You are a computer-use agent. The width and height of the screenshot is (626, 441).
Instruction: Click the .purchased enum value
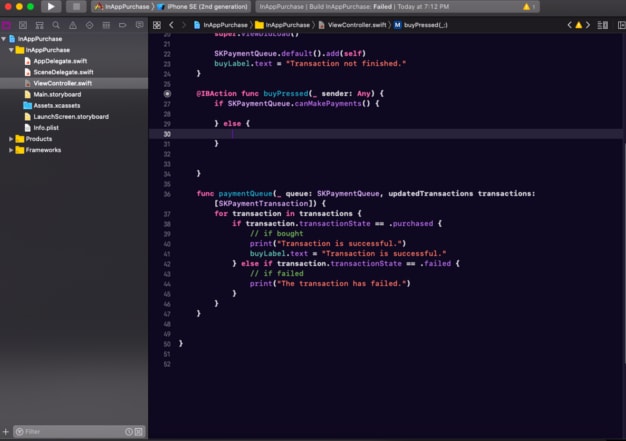410,223
